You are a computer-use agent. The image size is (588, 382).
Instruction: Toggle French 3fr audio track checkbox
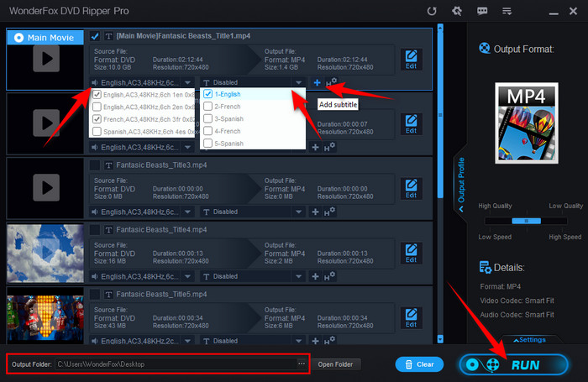(x=97, y=119)
